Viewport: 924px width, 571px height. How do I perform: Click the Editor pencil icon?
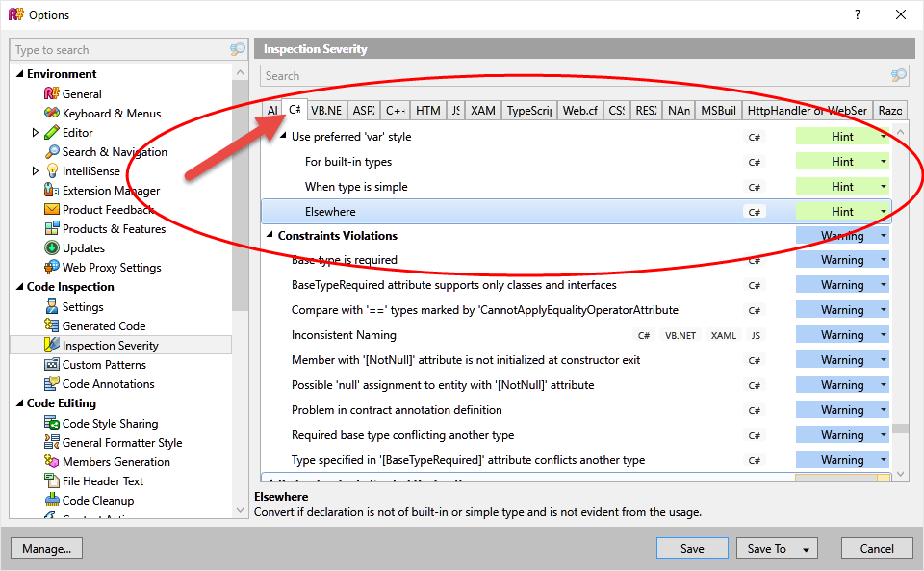point(52,132)
